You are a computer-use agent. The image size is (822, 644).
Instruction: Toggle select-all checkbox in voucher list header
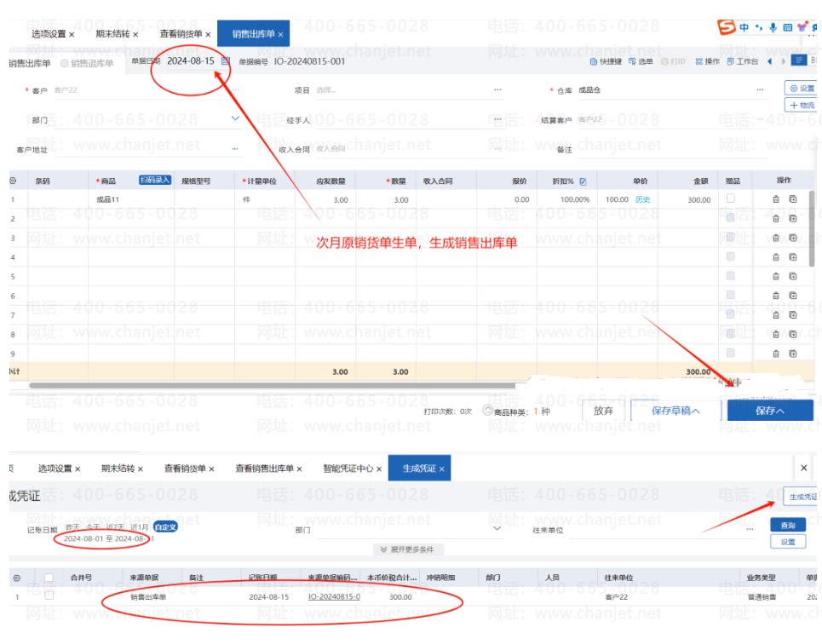(x=49, y=578)
